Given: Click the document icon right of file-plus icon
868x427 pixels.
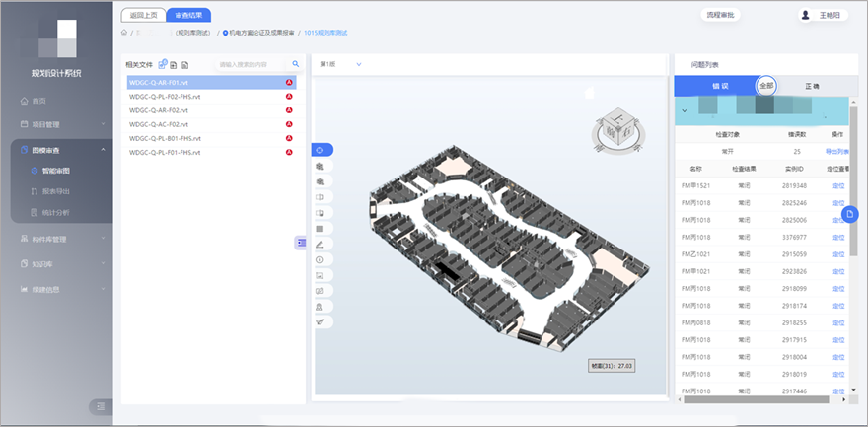Looking at the screenshot, I should pos(184,65).
